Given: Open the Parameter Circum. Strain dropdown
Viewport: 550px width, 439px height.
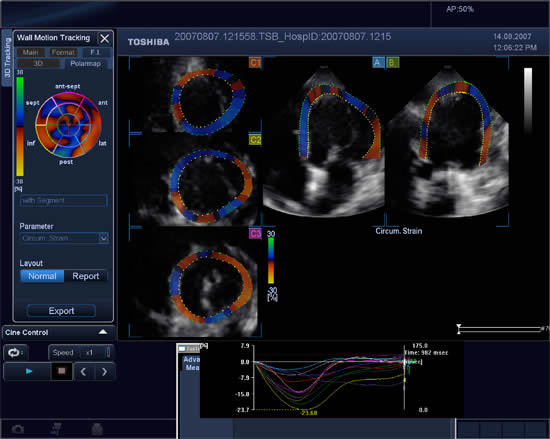Looking at the screenshot, I should point(64,238).
